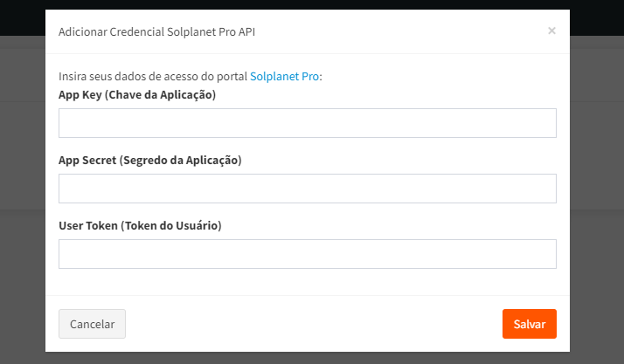The image size is (624, 364).
Task: Select the User Token input field
Action: tap(307, 254)
